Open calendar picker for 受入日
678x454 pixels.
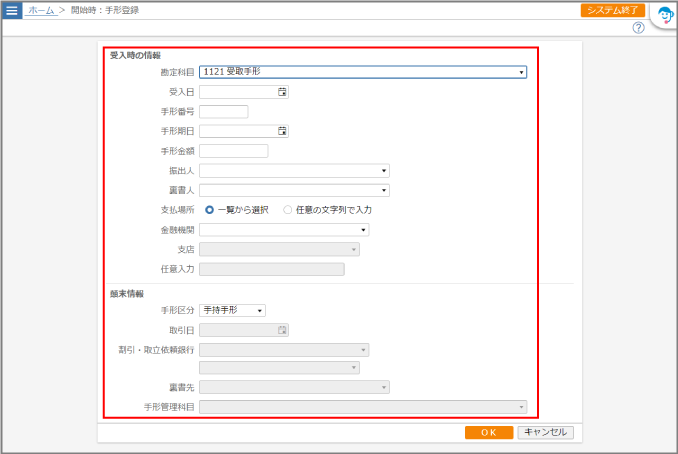[282, 92]
